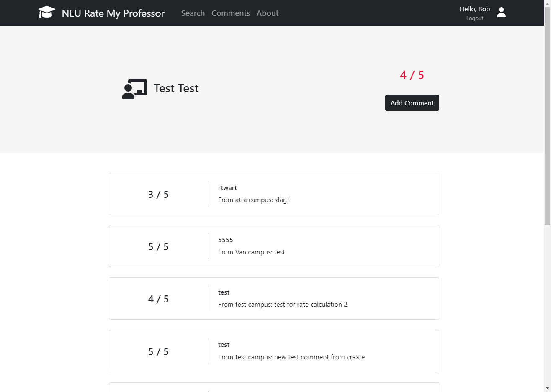The width and height of the screenshot is (551, 392).
Task: Click 'new test comment from create' text
Action: 319,357
